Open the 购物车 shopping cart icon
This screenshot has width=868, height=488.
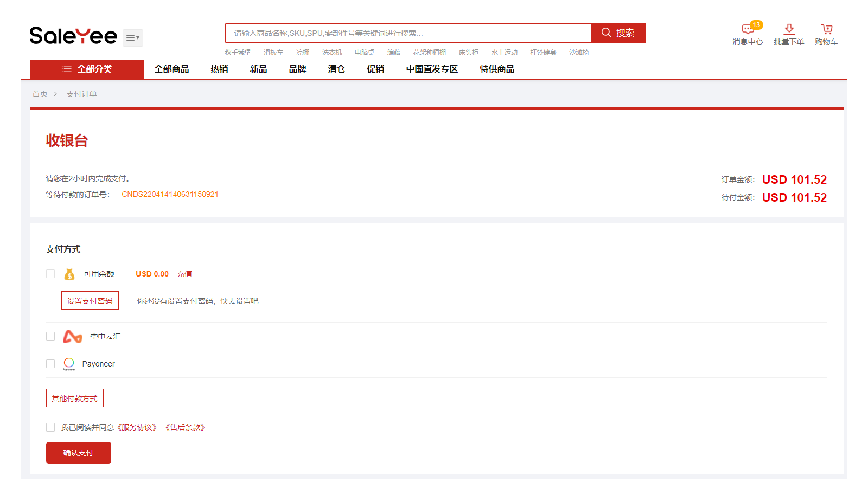click(x=826, y=34)
